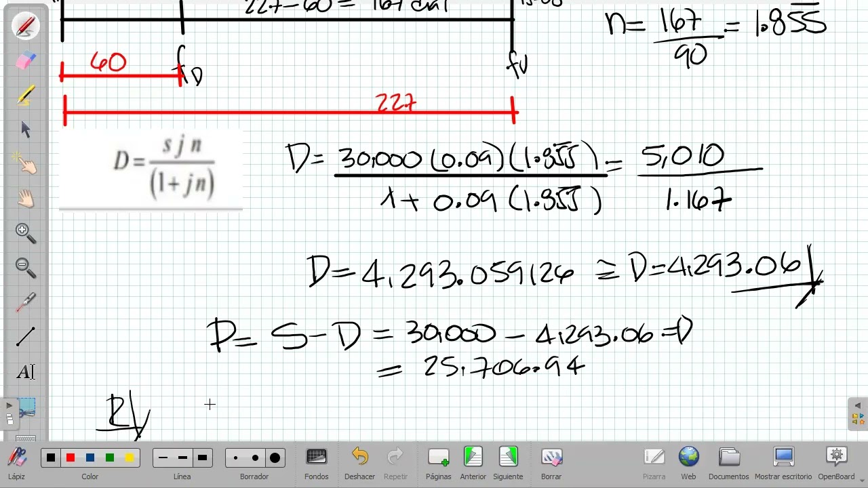
Task: Pick the yellow pen color
Action: pyautogui.click(x=130, y=458)
